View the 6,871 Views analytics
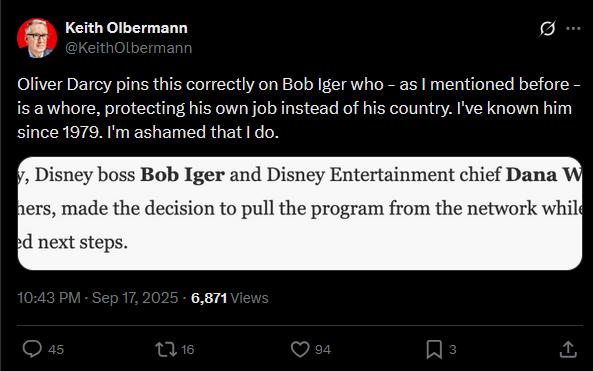Viewport: 593px width, 371px height. pos(230,298)
